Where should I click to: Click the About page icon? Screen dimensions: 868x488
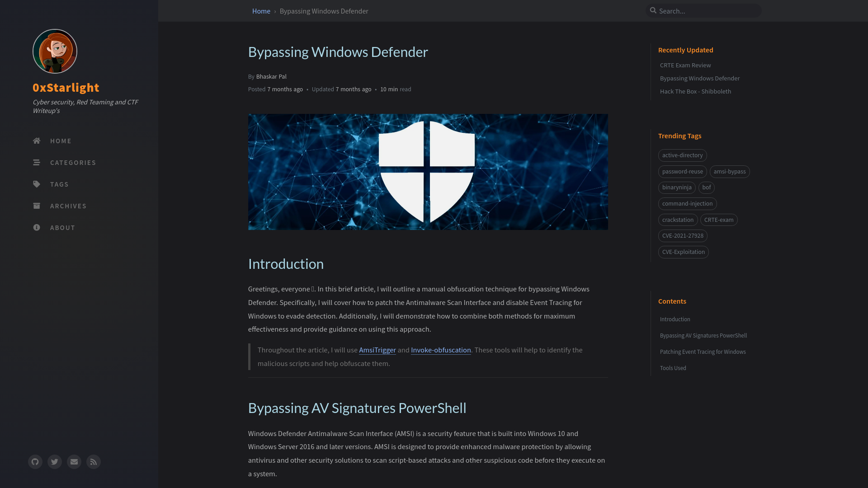pos(36,227)
